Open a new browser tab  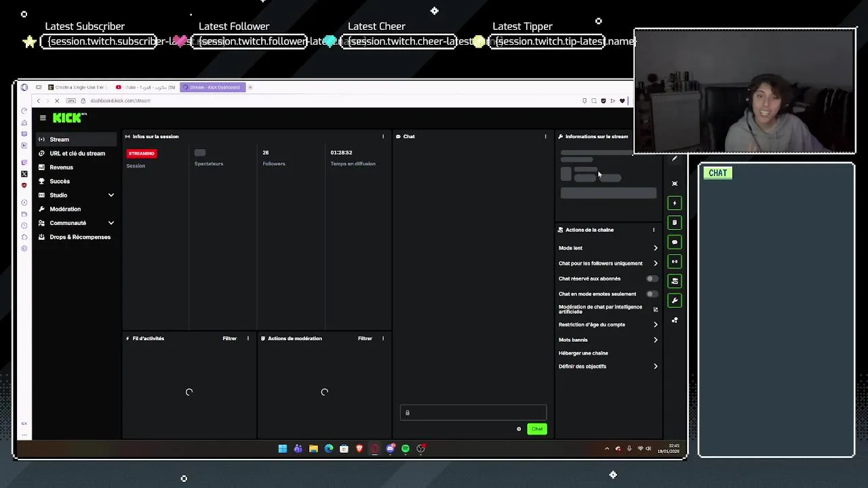pos(250,87)
